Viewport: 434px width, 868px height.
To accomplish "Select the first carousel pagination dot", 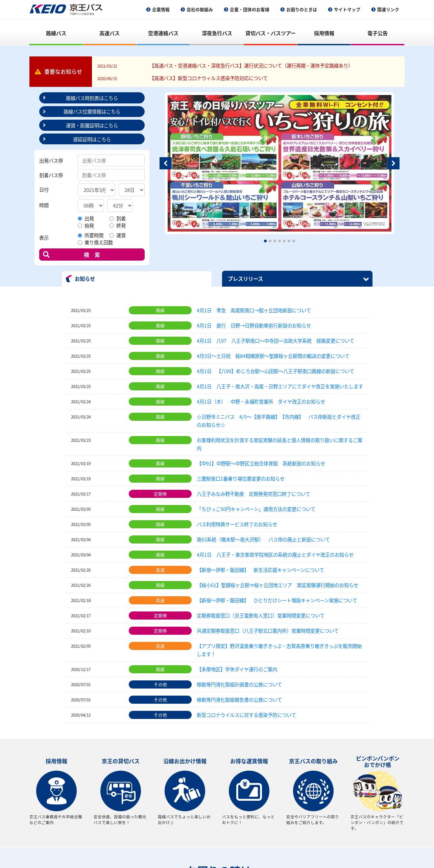I will 265,241.
